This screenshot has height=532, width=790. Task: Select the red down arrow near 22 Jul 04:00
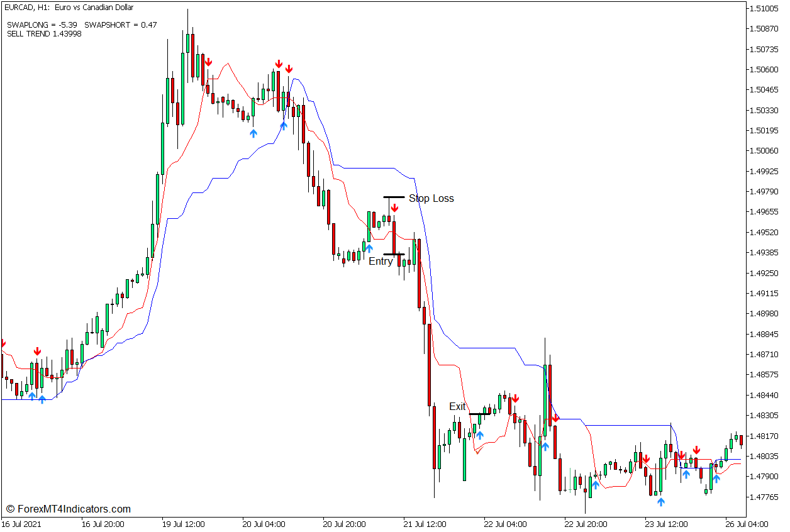pos(516,398)
